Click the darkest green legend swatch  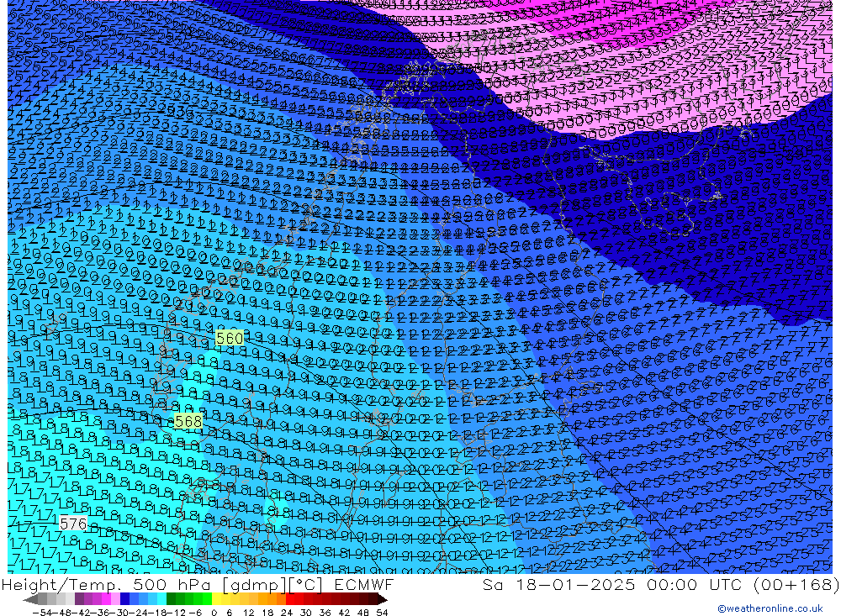pyautogui.click(x=171, y=599)
